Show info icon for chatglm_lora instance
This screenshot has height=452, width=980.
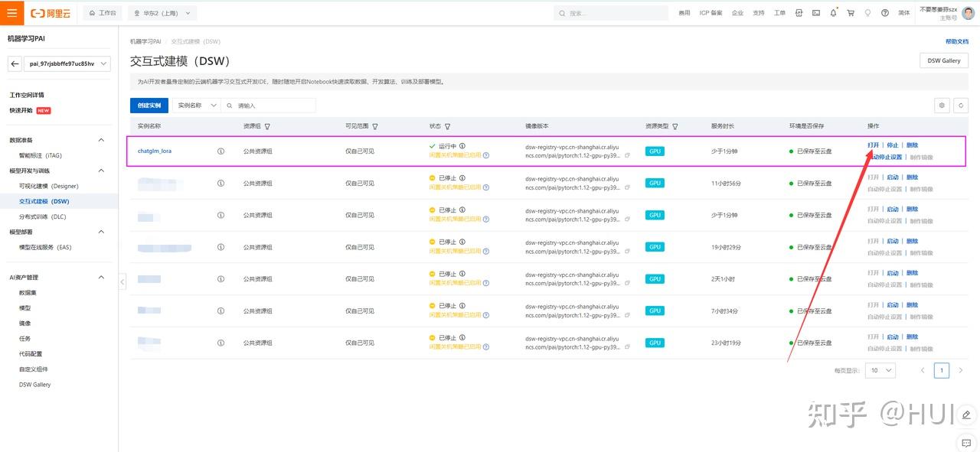tap(221, 151)
